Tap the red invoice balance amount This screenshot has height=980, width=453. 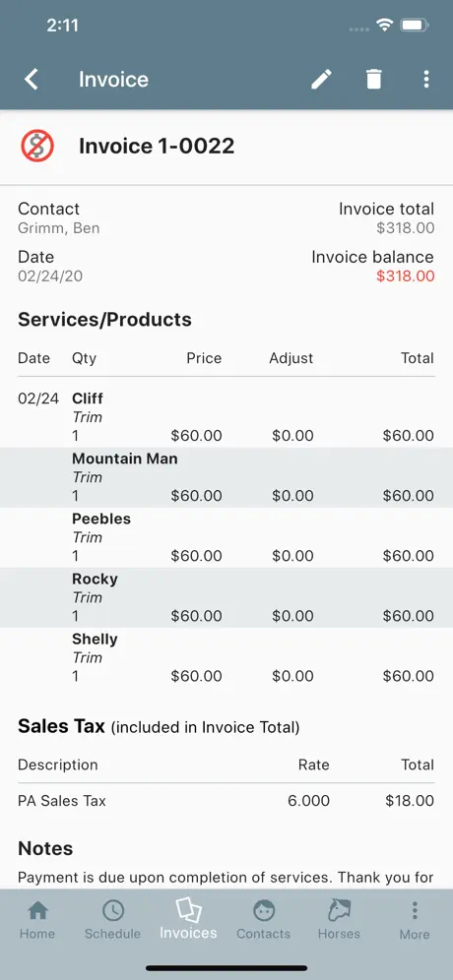click(406, 276)
